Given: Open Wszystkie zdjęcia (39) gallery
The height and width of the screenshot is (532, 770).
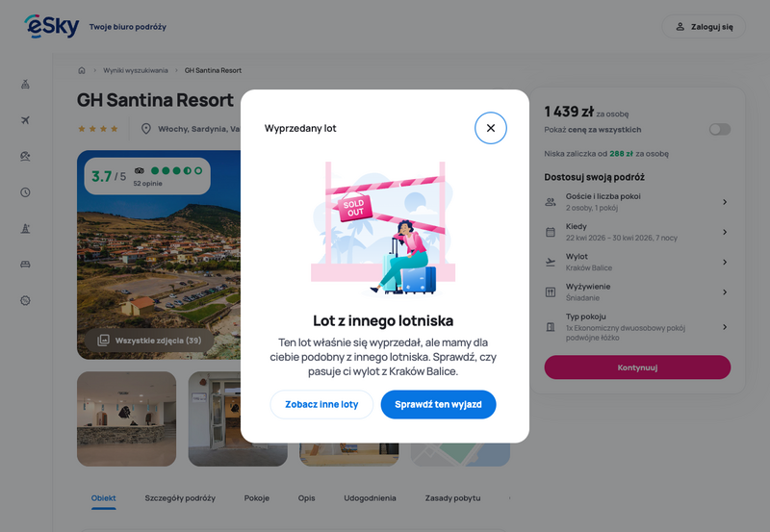Looking at the screenshot, I should (x=149, y=341).
